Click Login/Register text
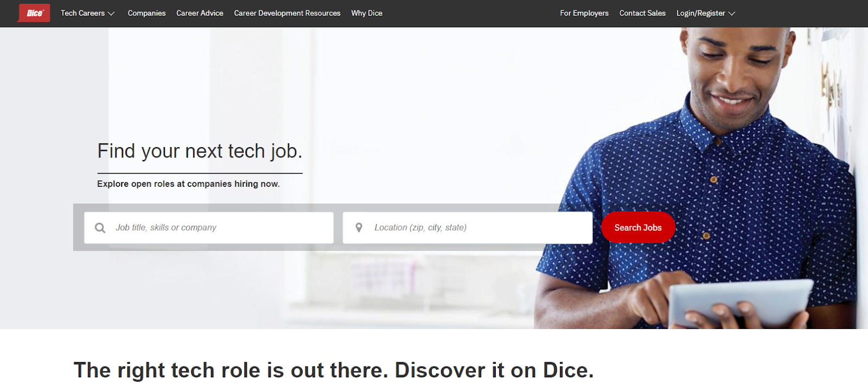The image size is (868, 392). (x=700, y=13)
